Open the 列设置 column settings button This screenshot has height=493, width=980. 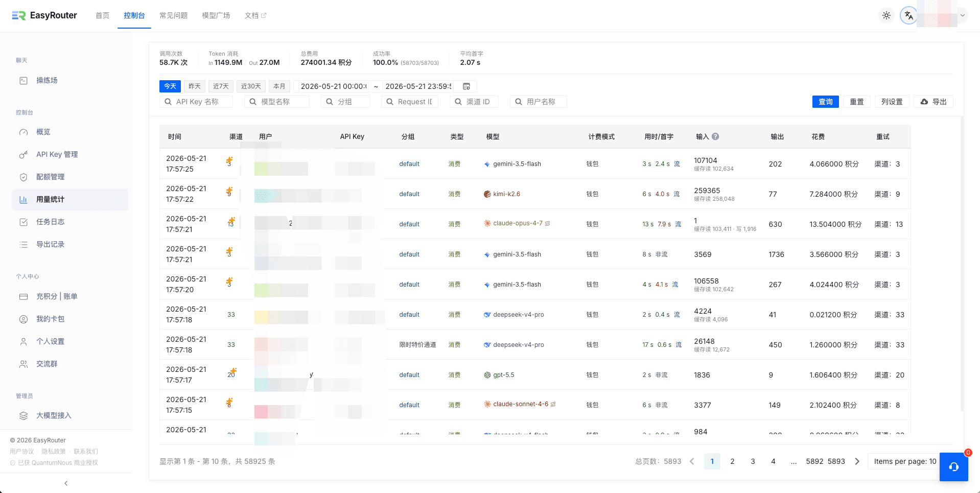pos(892,102)
